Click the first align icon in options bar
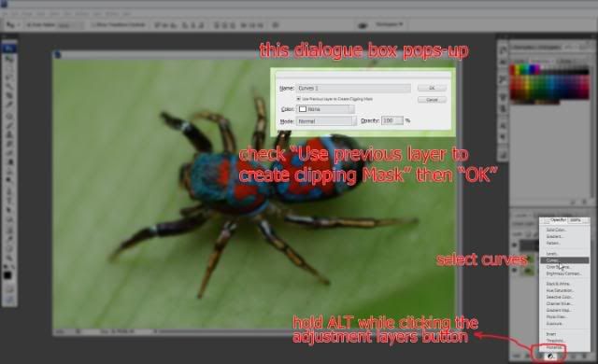 157,25
